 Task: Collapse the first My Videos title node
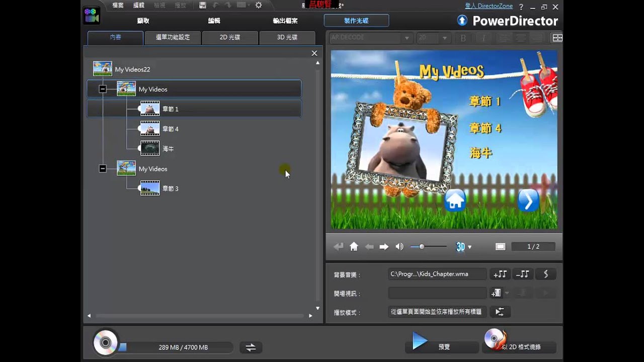click(103, 89)
